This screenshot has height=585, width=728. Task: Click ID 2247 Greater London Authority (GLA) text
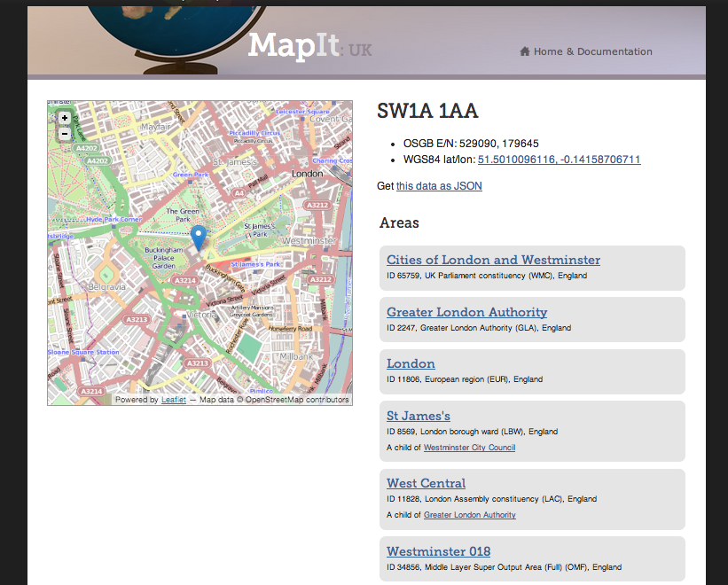click(479, 328)
